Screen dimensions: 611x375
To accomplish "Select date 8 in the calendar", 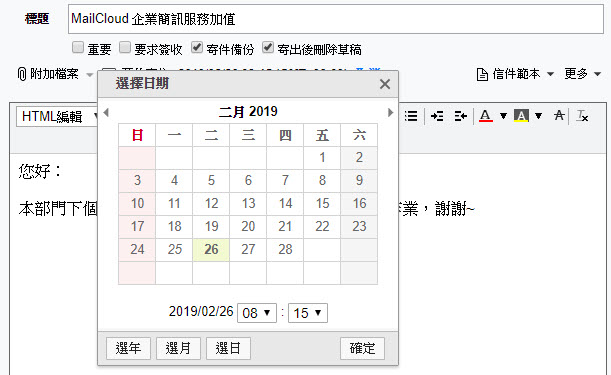I will click(322, 180).
